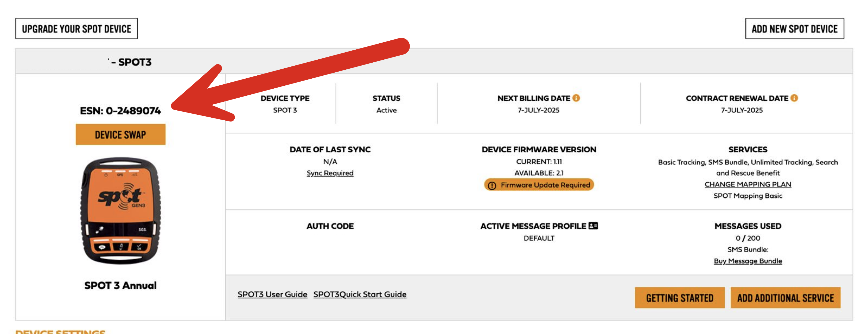Click the SPOT Mapping Basic text
The width and height of the screenshot is (868, 334).
(x=748, y=196)
